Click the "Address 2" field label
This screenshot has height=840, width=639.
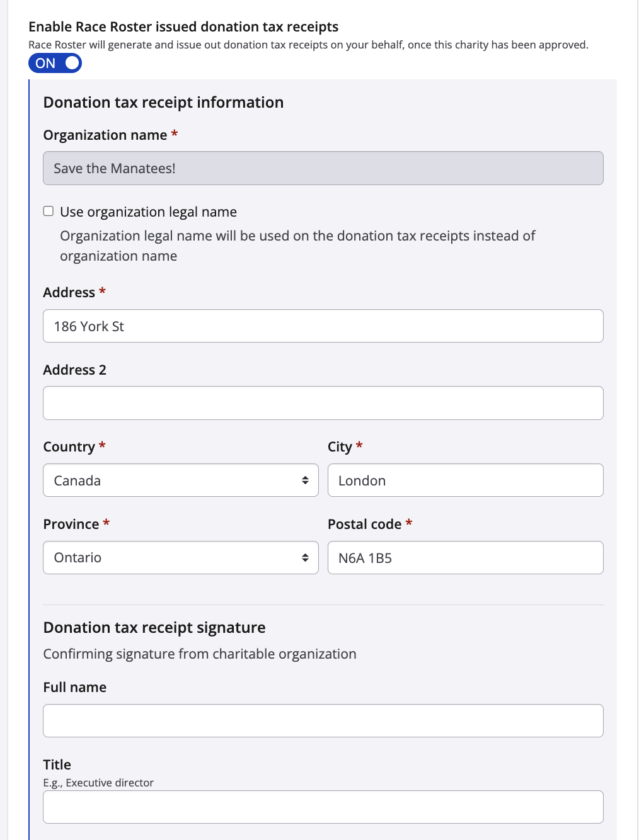(x=74, y=370)
